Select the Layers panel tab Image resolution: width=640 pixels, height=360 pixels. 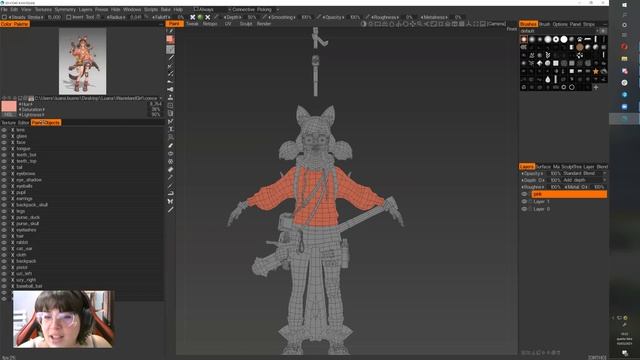pos(527,167)
